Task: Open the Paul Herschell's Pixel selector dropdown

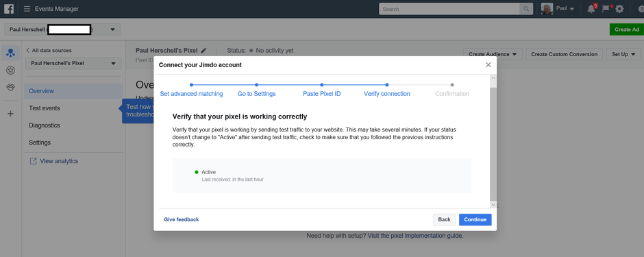Action: 73,64
